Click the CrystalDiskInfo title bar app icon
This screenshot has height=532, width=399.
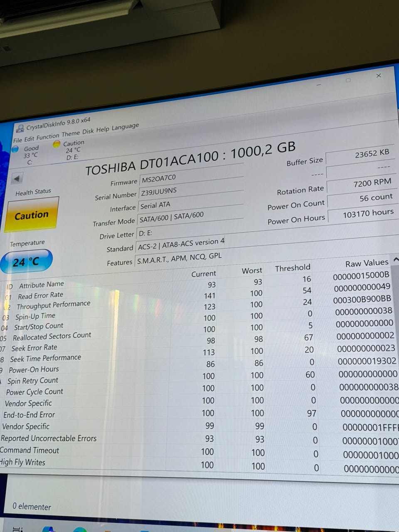(x=20, y=128)
